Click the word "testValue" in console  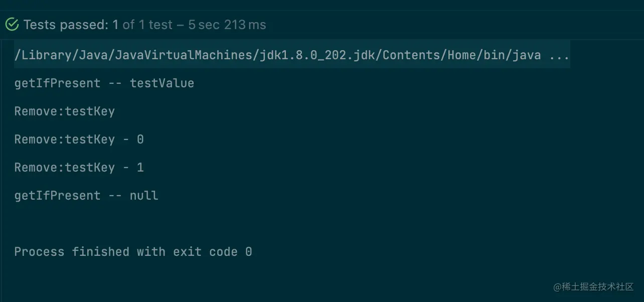click(x=162, y=83)
